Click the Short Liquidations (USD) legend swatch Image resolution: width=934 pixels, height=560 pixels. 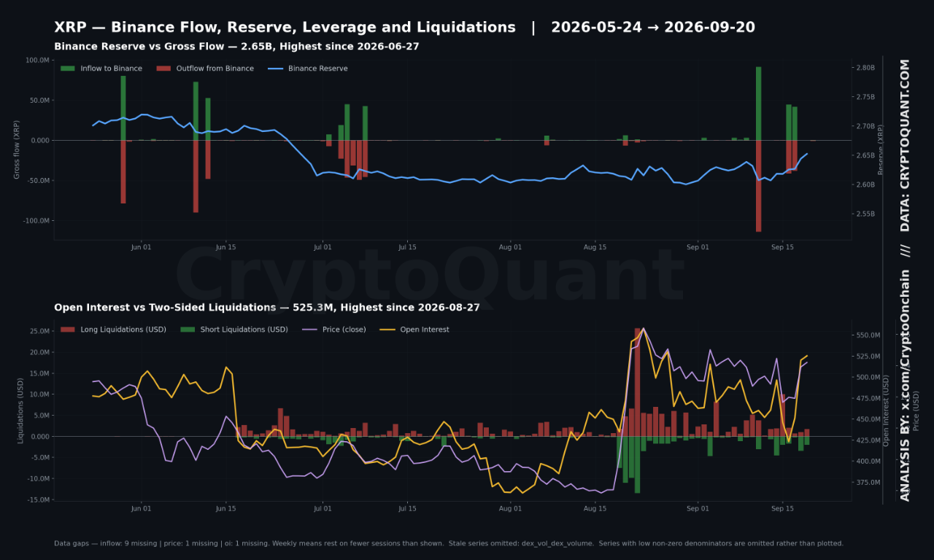(188, 330)
